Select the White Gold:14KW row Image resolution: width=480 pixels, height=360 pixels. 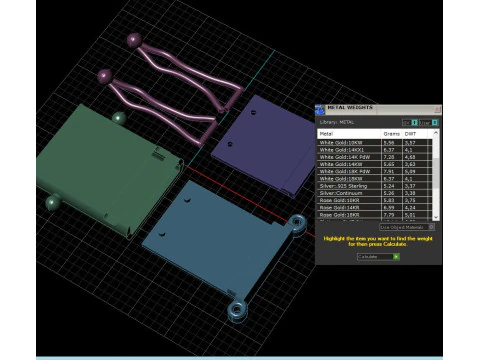coord(374,164)
